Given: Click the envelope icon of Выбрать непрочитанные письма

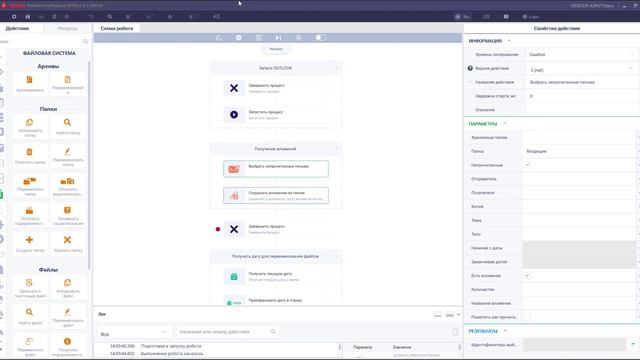Looking at the screenshot, I should (x=234, y=169).
